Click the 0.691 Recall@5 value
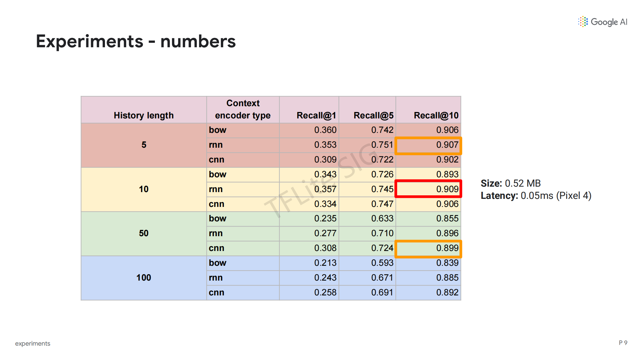Viewport: 644px width, 362px height. (382, 292)
